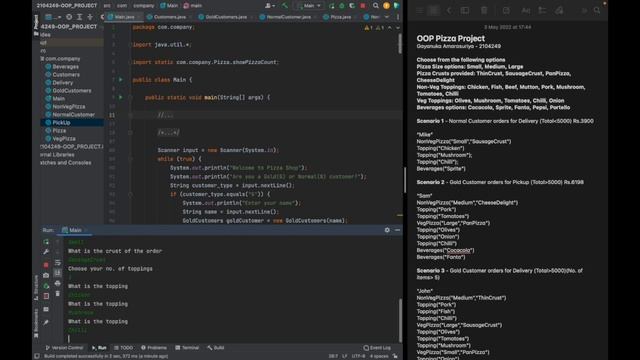The width and height of the screenshot is (640, 360).
Task: Select NonVegPizza class in project tree
Action: click(69, 107)
